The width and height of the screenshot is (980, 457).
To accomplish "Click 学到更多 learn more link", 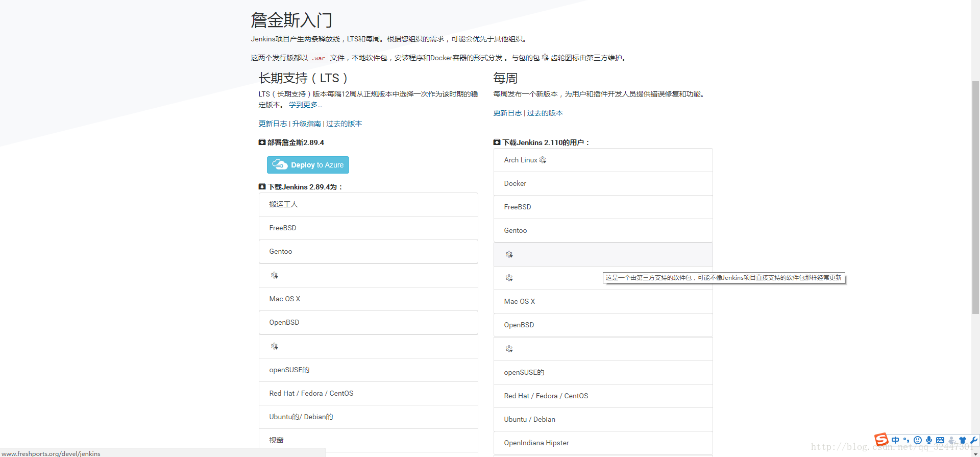I will coord(305,105).
